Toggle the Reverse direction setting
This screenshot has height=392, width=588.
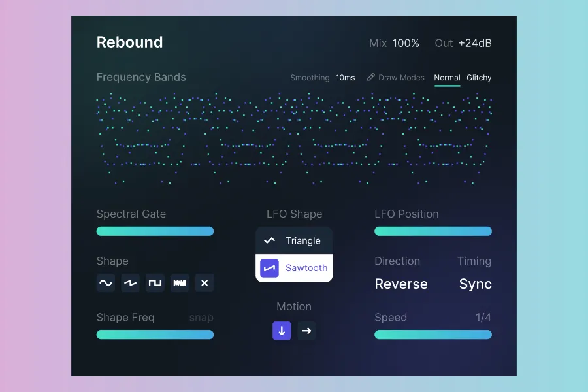pyautogui.click(x=401, y=284)
